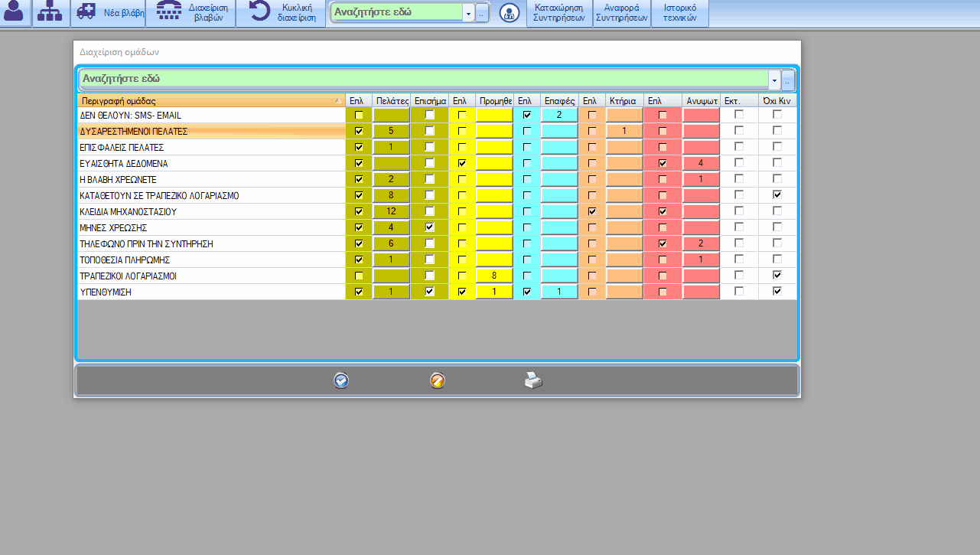This screenshot has width=980, height=555.
Task: Click the ellipsis button beside the toolbar search
Action: (x=481, y=14)
